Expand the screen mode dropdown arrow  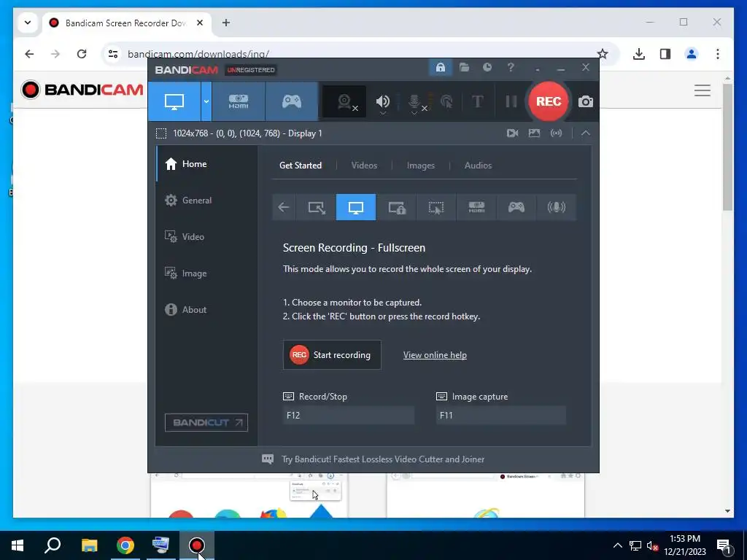206,101
